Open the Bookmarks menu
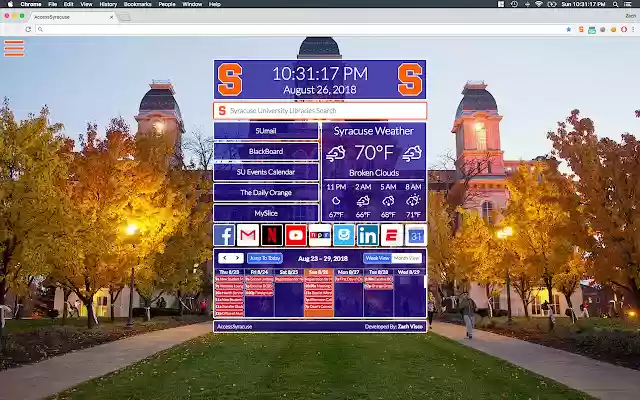Screen dimensions: 640x400 [x=138, y=4]
